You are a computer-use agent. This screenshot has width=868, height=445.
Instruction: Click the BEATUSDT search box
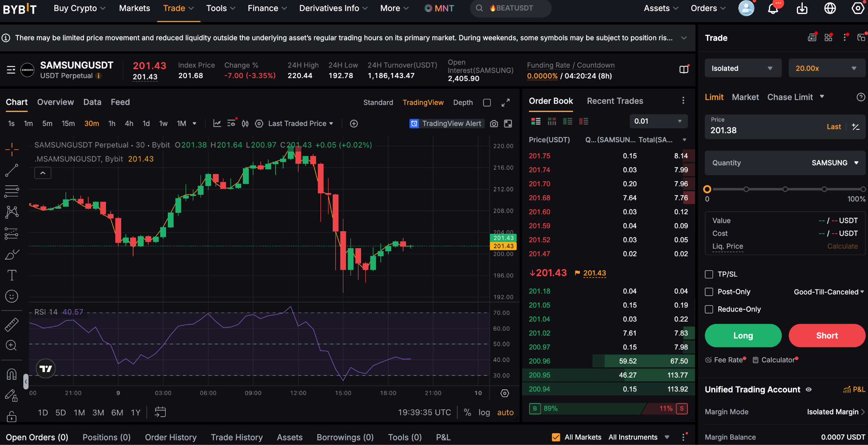pyautogui.click(x=511, y=8)
